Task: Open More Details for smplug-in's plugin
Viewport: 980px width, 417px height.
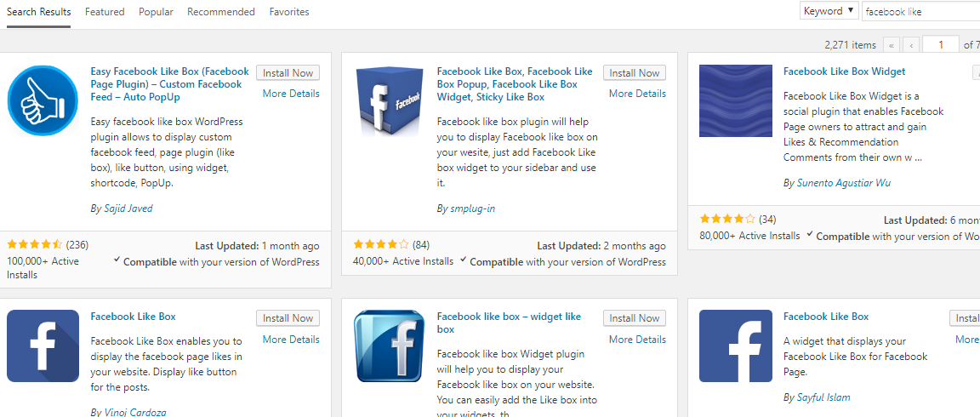Action: [x=637, y=94]
